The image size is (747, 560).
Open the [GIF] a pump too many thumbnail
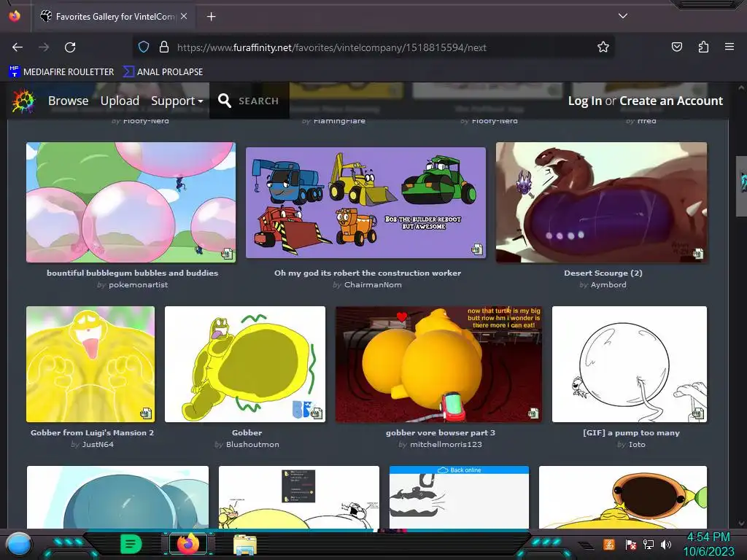tap(630, 365)
